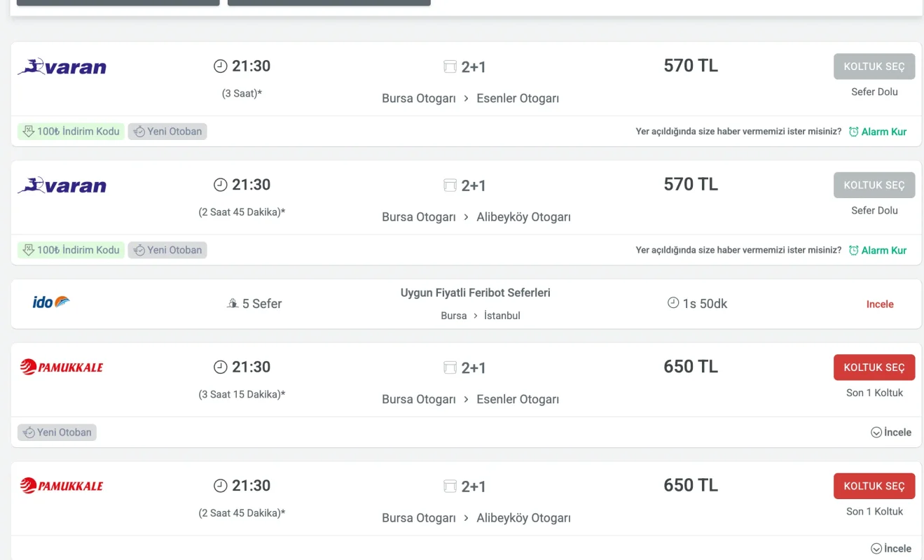Click the grey Koltuk Seç on Varan Alibeyköy
Screen dimensions: 924x560
point(874,185)
